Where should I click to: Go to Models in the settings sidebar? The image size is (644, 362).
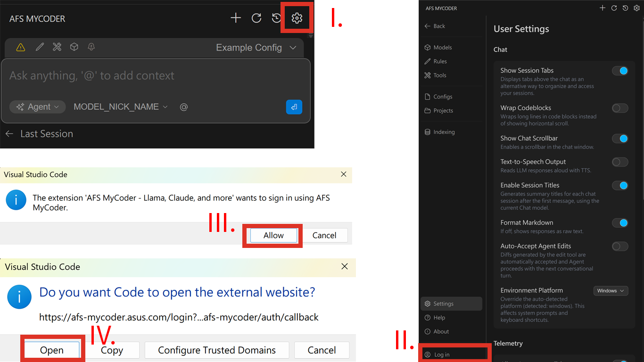[x=438, y=48]
